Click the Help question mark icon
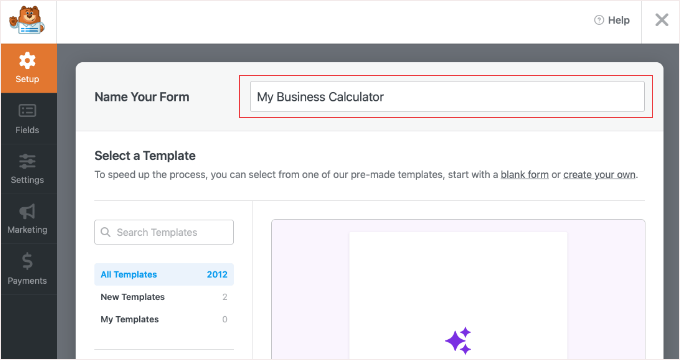The width and height of the screenshot is (680, 360). 599,20
